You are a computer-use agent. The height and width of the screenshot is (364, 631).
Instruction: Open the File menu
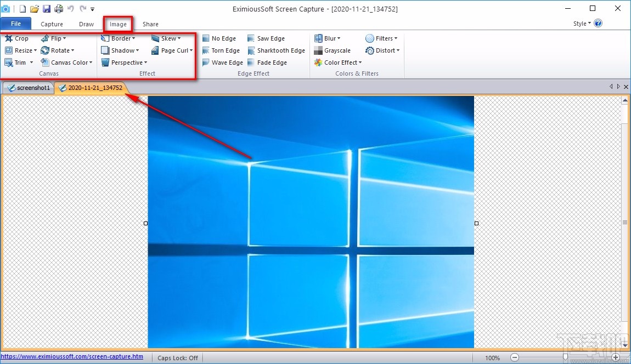16,24
